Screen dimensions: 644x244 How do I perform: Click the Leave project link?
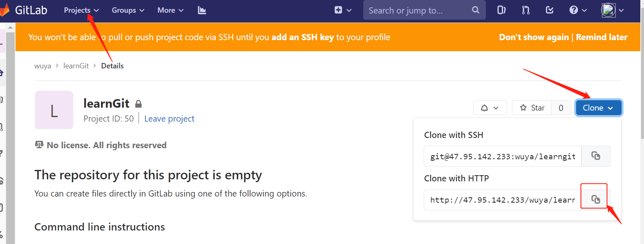click(169, 119)
